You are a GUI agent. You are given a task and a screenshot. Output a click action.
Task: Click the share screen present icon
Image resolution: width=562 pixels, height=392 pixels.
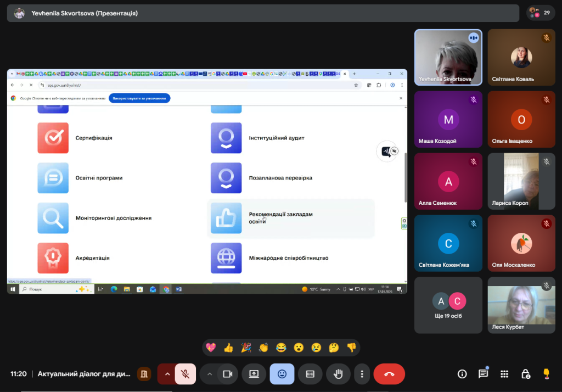(254, 374)
